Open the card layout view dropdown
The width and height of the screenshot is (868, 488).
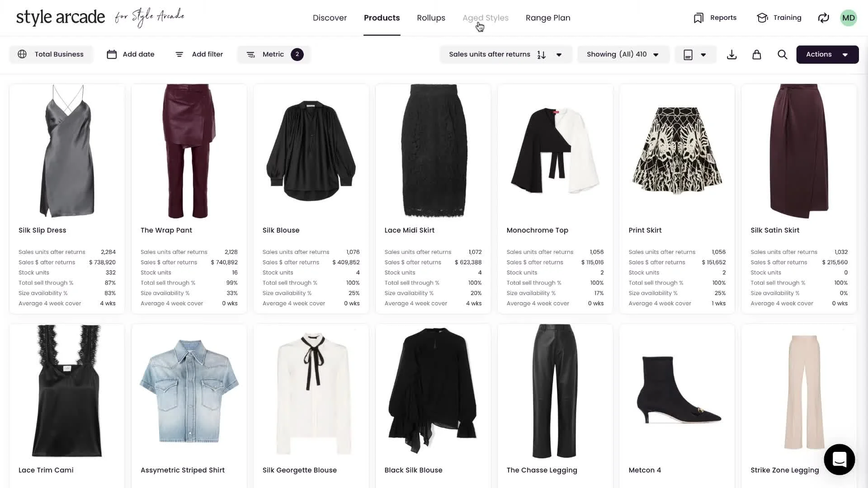(695, 55)
